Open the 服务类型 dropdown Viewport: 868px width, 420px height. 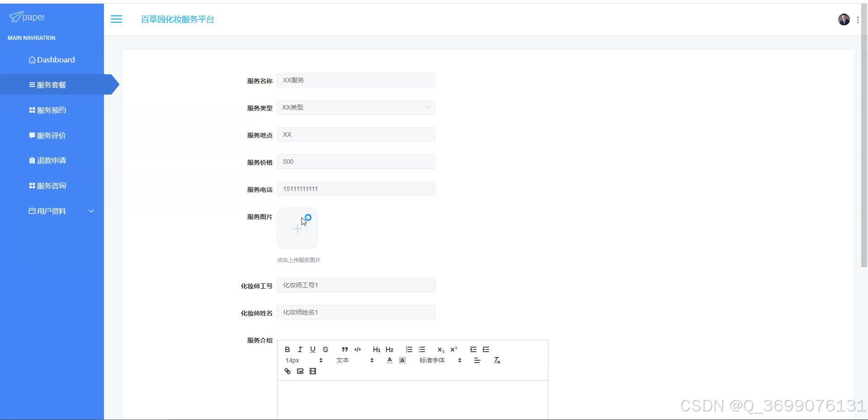[356, 107]
